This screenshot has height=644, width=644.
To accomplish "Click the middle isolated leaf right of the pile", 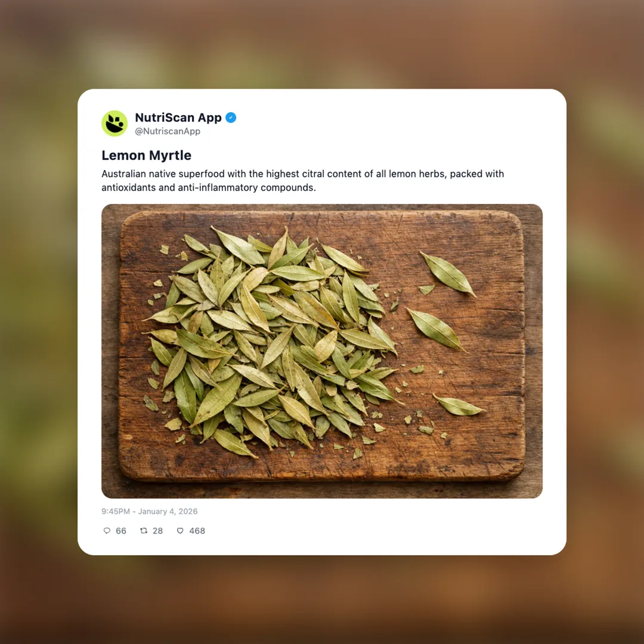I will [436, 329].
